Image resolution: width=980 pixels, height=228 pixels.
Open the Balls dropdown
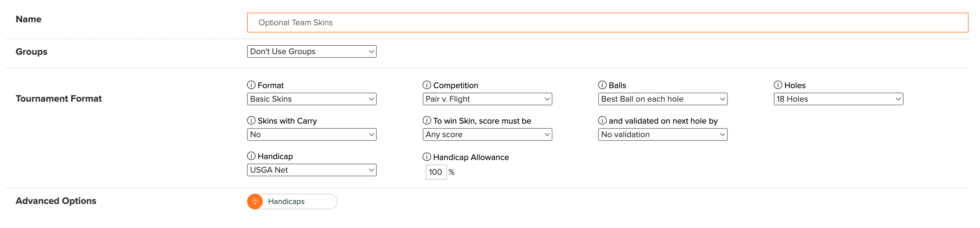[663, 99]
